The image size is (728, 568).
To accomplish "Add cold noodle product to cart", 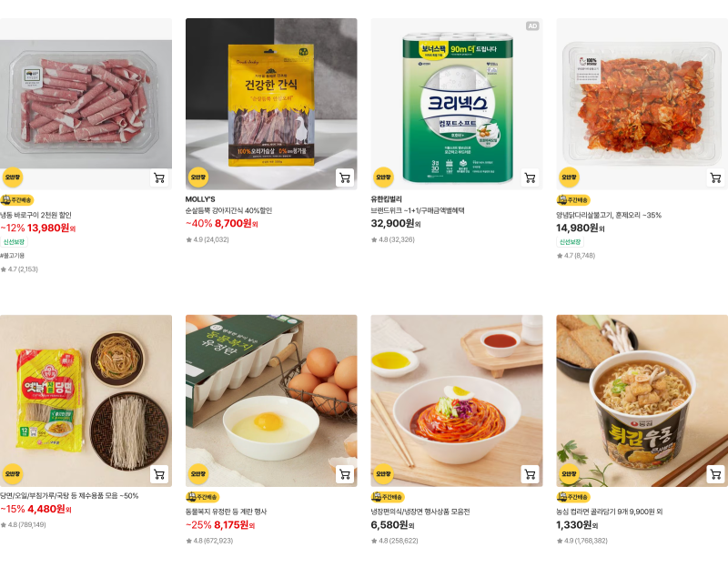I will [530, 474].
